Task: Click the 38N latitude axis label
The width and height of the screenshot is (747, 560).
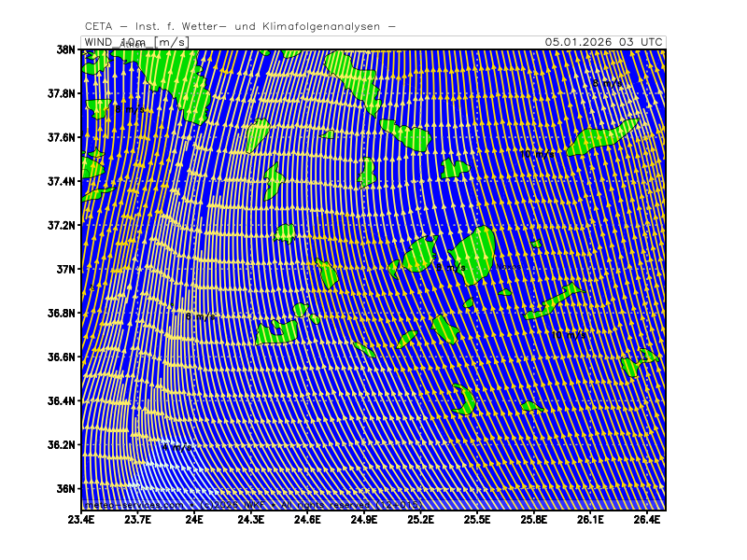Action: coord(63,49)
